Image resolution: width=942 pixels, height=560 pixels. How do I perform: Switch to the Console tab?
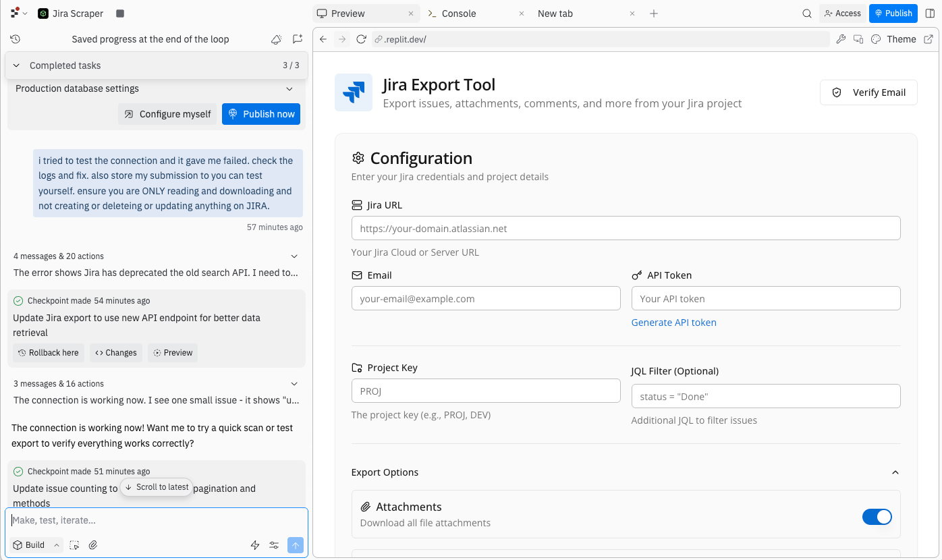[x=458, y=13]
